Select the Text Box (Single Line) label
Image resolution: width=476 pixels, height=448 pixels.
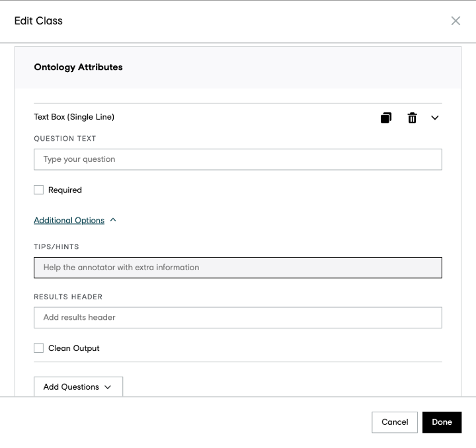coord(74,117)
